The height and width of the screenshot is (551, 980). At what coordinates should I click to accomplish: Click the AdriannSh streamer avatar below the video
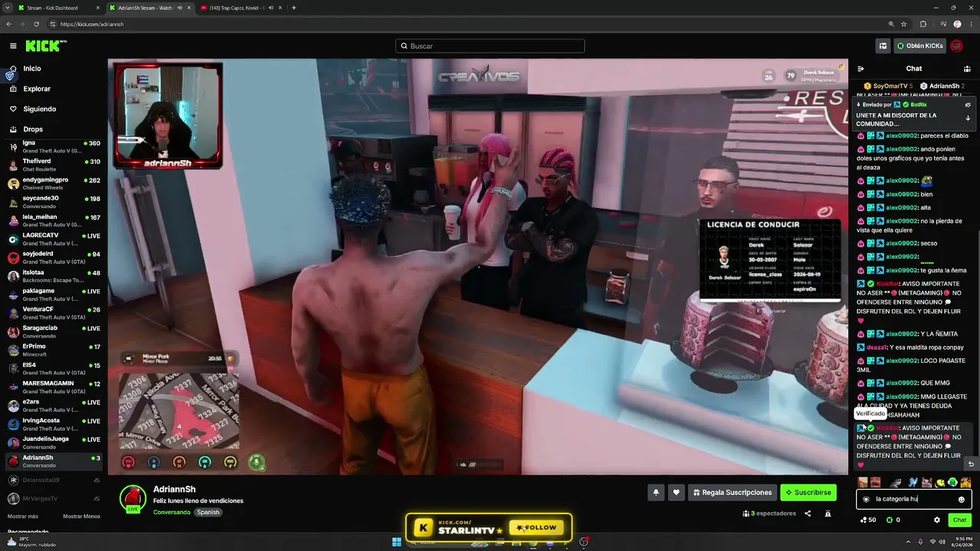132,497
